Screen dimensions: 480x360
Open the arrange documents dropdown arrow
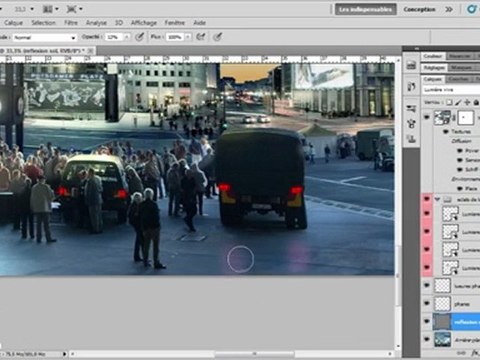(x=57, y=9)
